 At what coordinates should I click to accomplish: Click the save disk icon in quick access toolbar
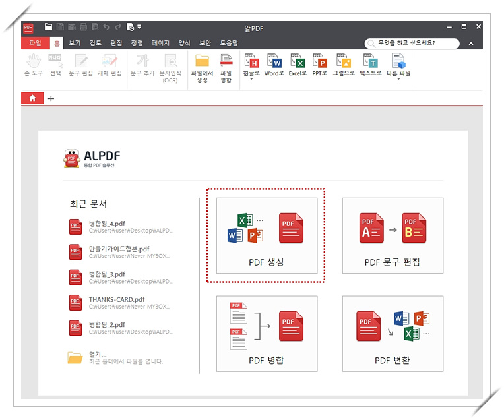click(60, 27)
